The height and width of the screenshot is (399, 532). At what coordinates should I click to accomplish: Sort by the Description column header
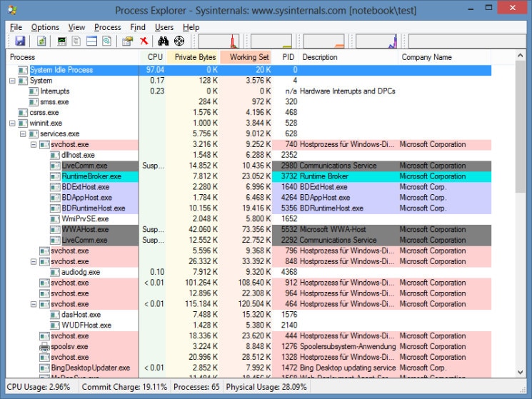(348, 57)
